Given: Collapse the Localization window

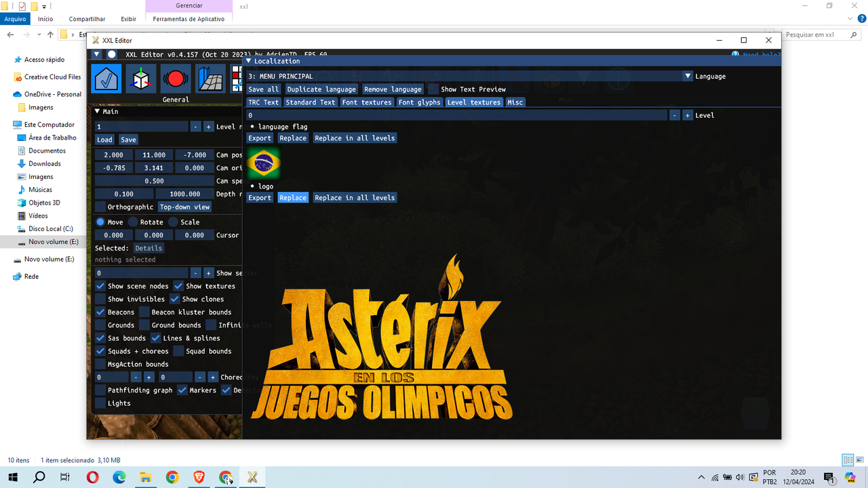Looking at the screenshot, I should [248, 61].
